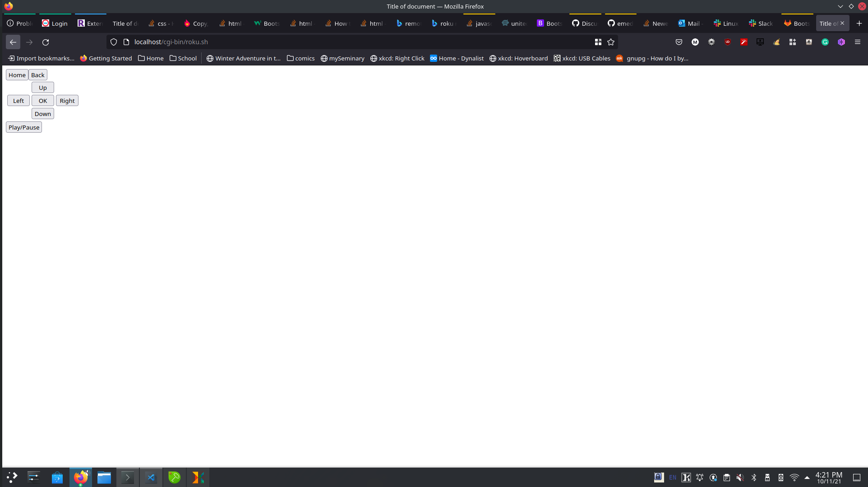
Task: Go back one page in Firefox
Action: (13, 42)
